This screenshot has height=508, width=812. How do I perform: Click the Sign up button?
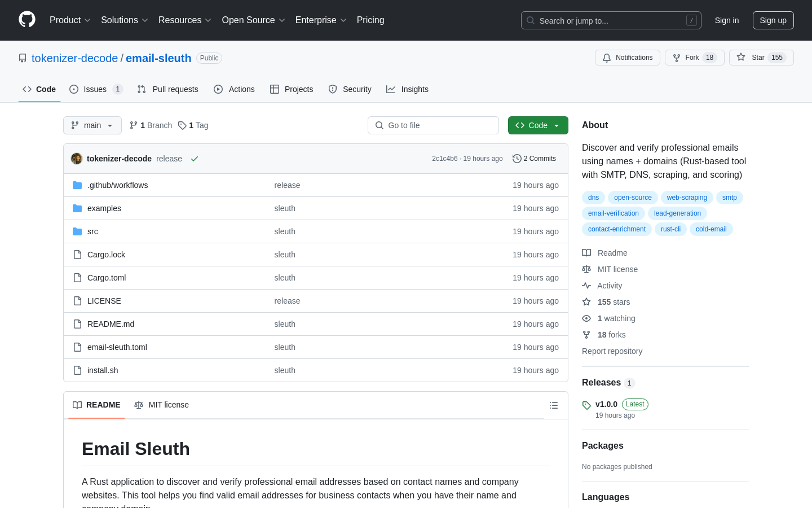[773, 20]
